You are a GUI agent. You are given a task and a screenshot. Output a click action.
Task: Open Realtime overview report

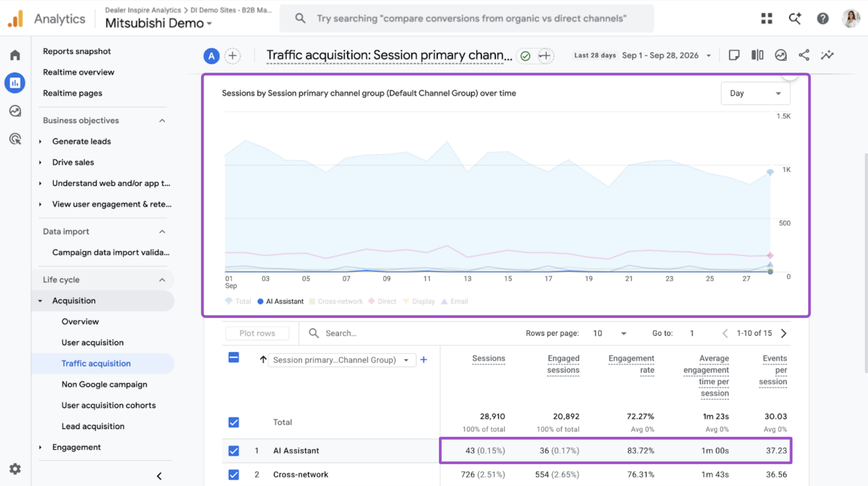(x=79, y=72)
